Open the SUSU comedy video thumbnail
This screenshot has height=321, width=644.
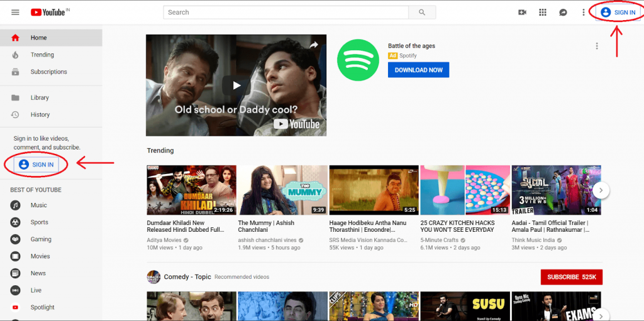[465, 306]
